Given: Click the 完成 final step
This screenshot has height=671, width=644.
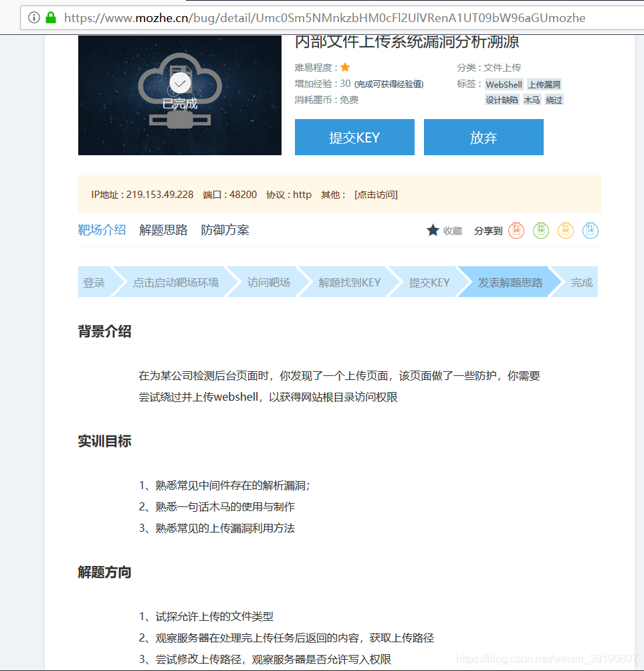Looking at the screenshot, I should coord(582,282).
